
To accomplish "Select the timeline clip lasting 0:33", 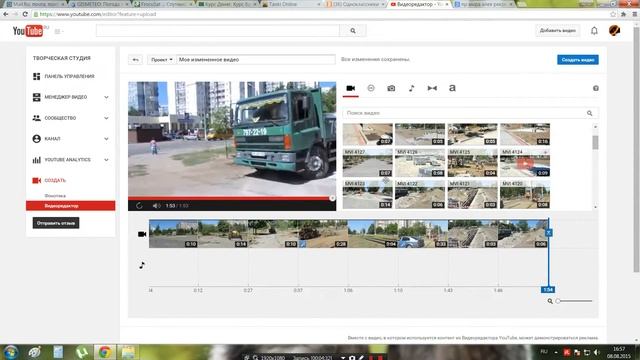I will 422,234.
